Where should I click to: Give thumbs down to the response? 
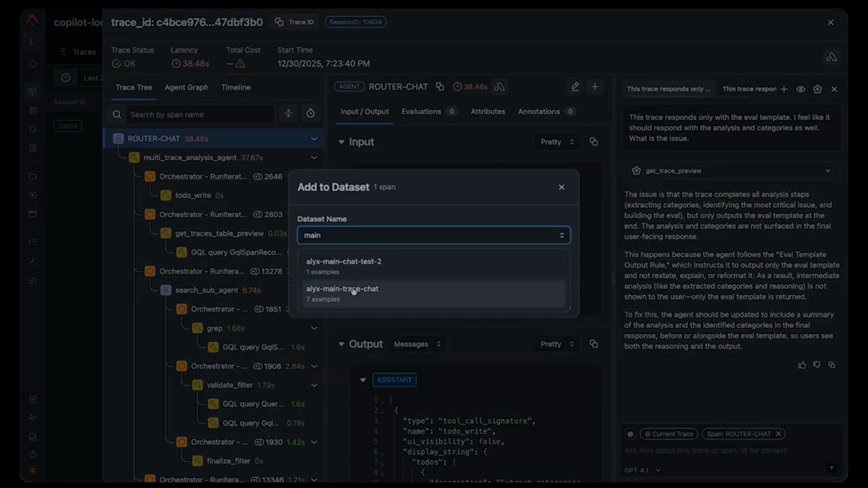click(x=817, y=365)
